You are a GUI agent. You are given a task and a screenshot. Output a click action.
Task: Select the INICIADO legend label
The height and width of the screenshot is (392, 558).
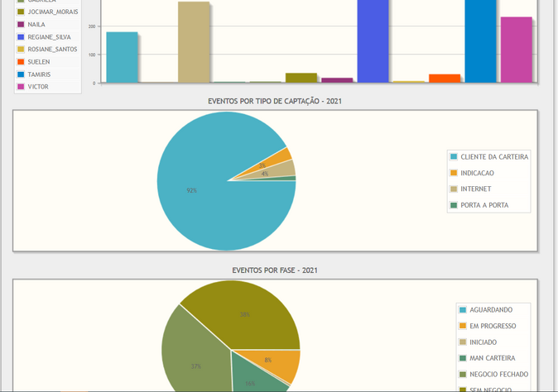[483, 342]
